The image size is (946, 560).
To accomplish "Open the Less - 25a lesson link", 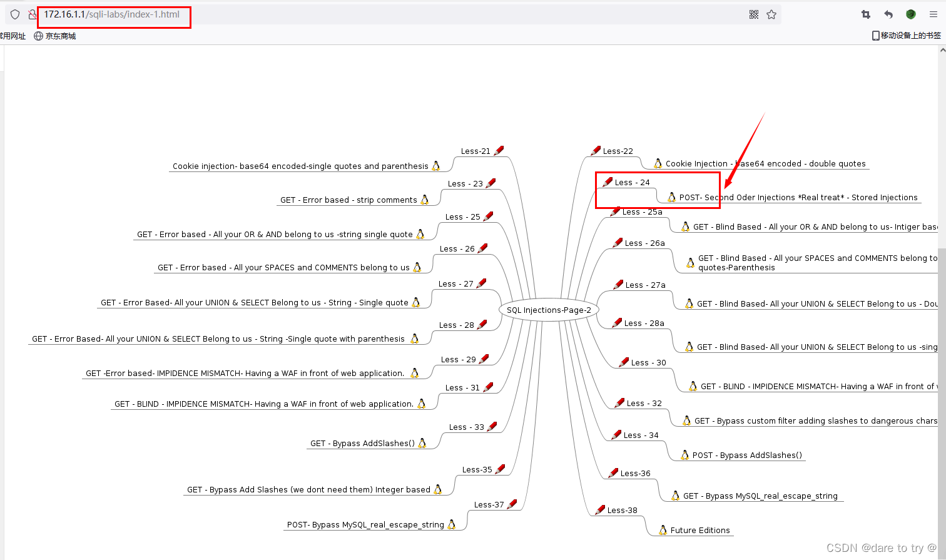I will tap(643, 212).
